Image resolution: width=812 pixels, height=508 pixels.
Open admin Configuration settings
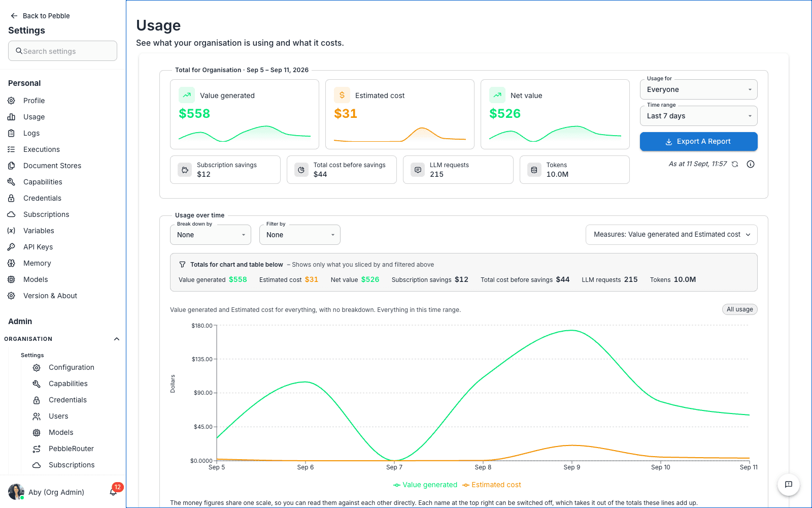click(x=72, y=368)
